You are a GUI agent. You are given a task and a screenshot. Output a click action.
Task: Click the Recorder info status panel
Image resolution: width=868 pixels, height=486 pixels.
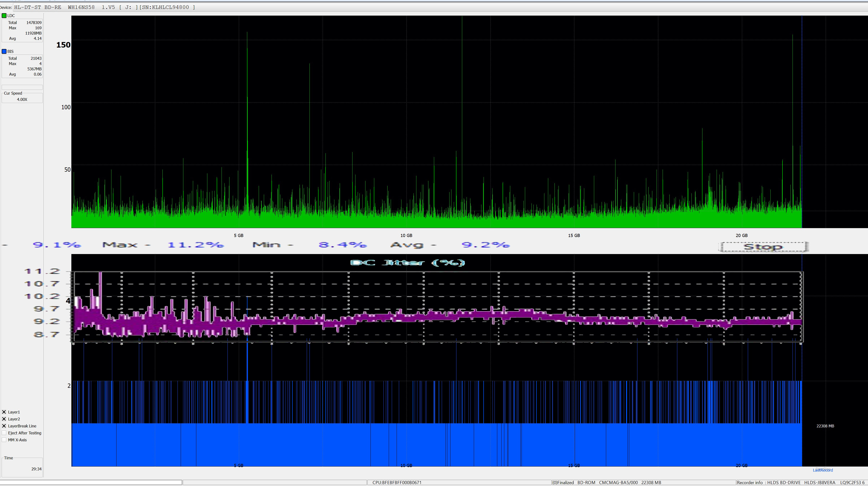pos(800,483)
